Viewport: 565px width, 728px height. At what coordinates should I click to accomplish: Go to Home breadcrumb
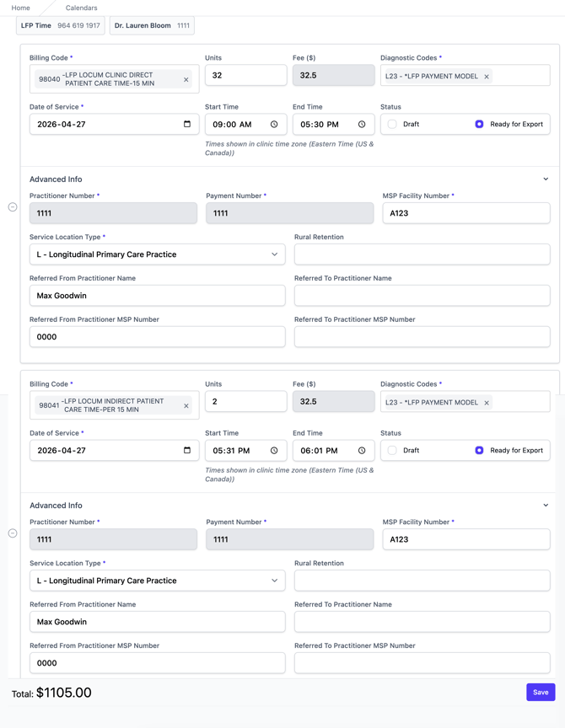point(21,8)
